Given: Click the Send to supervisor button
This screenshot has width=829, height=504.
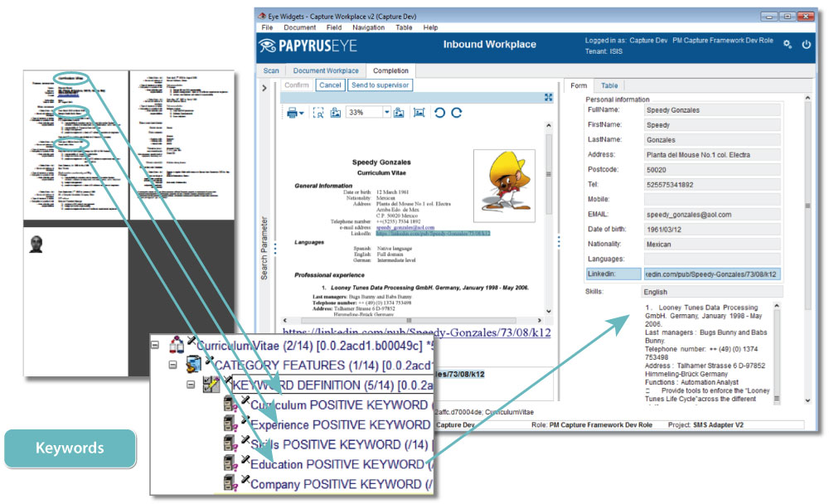Looking at the screenshot, I should click(x=381, y=85).
